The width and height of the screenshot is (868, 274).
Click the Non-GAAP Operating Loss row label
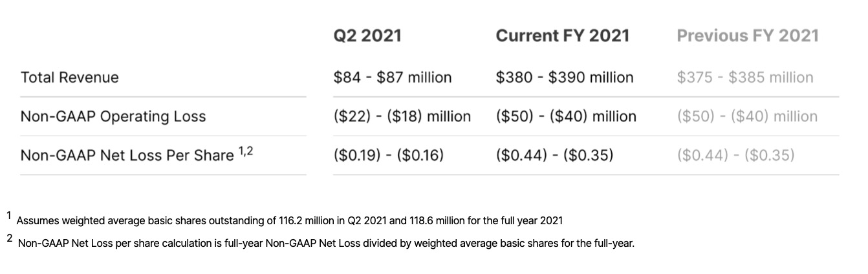tap(113, 116)
